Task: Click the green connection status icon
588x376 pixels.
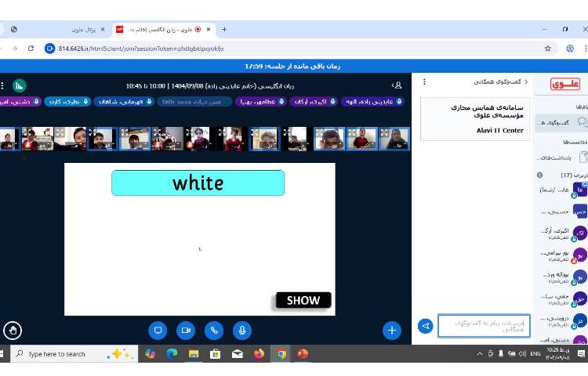Action: coord(19,85)
